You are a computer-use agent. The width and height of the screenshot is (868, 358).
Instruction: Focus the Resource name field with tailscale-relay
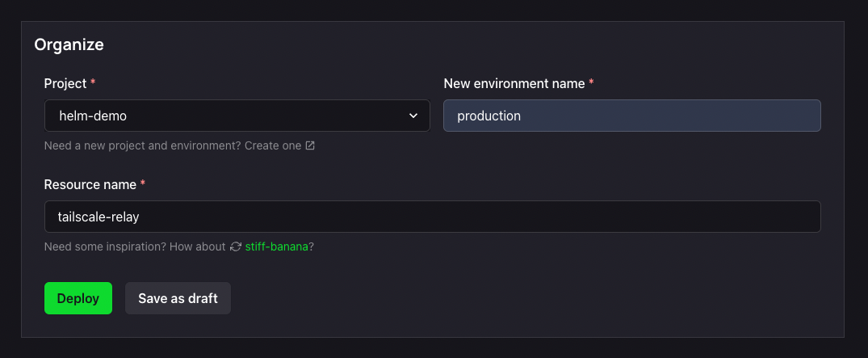(432, 217)
